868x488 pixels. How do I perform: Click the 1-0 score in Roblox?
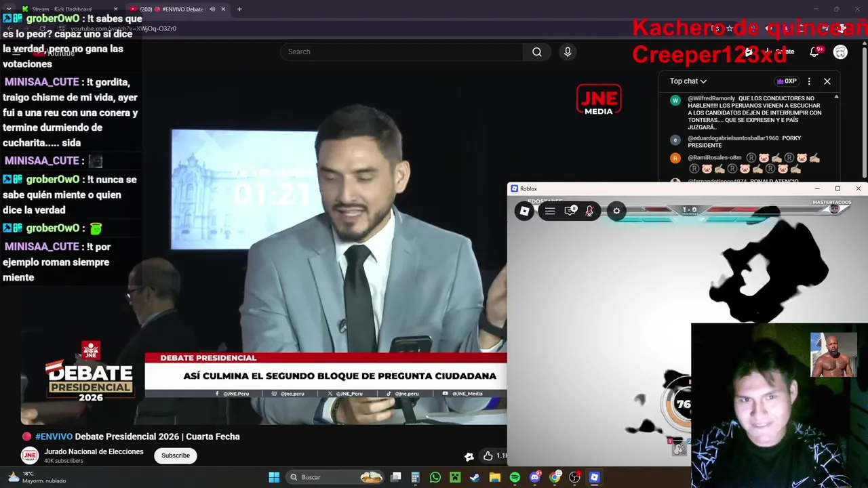(690, 210)
